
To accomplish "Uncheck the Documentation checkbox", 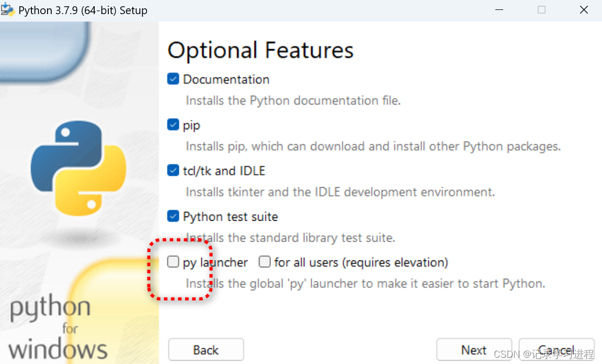I will pos(173,79).
